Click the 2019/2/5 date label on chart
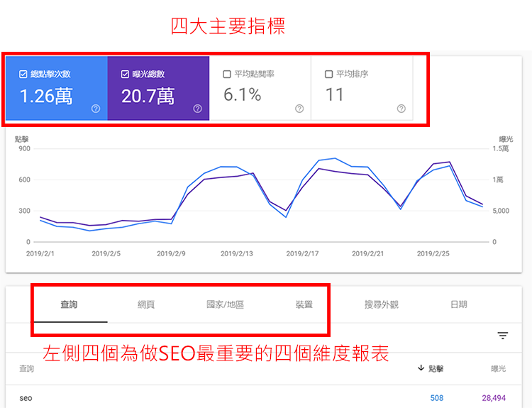 pos(106,253)
